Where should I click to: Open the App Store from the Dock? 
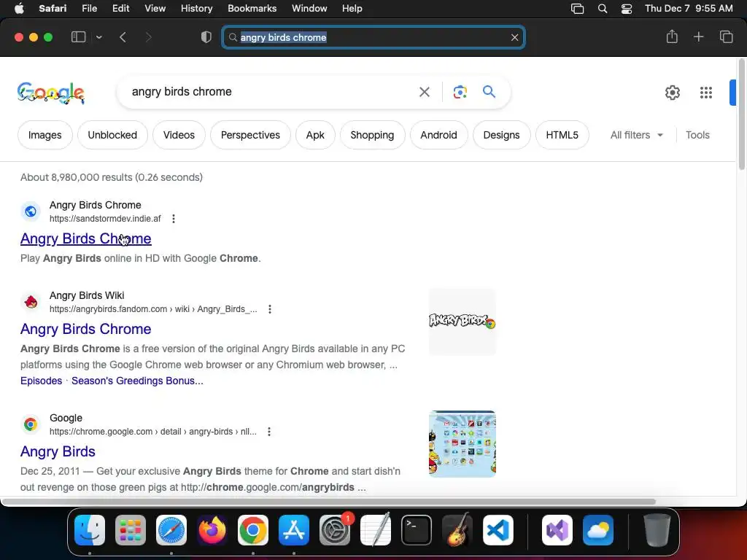coord(294,530)
